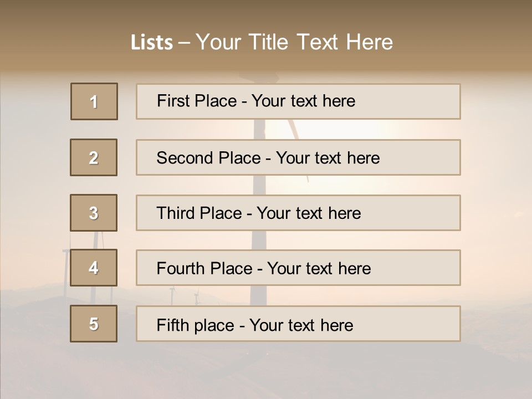
Task: Click the large wind turbine tower below Fourth bar
Action: pyautogui.click(x=259, y=295)
